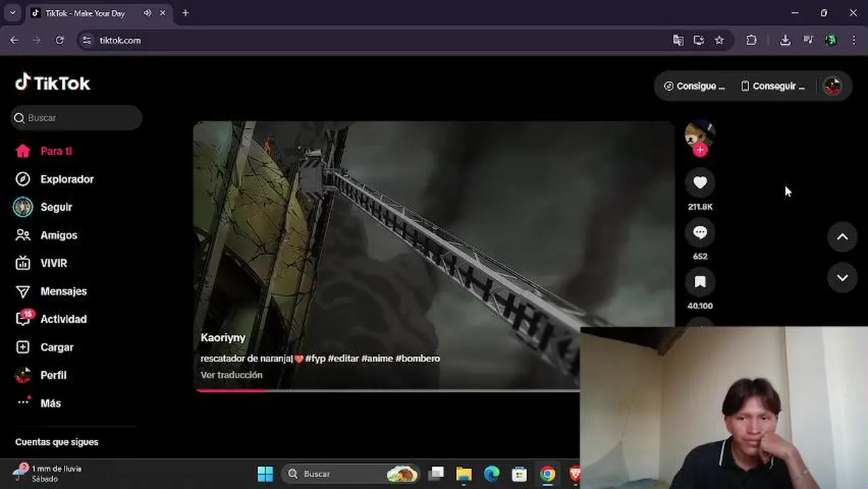Open Microsoft Edge from the taskbar
This screenshot has width=868, height=489.
tap(492, 473)
